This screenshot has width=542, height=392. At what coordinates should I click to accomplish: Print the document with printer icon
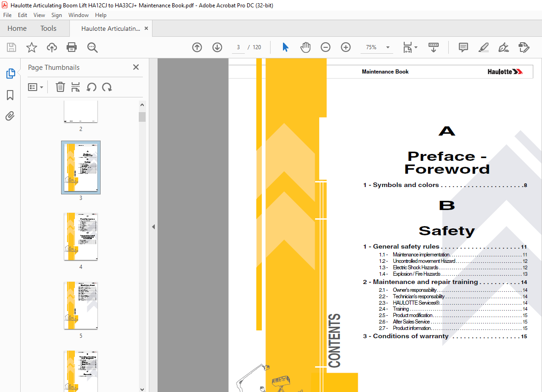point(72,47)
